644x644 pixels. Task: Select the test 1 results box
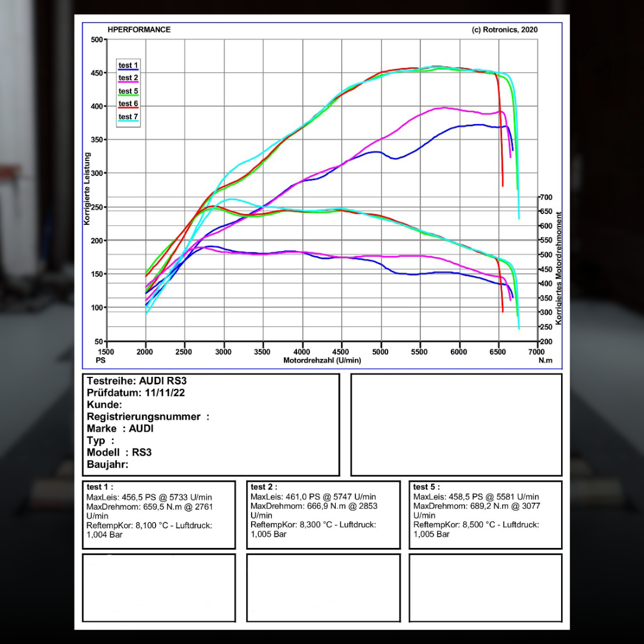click(x=159, y=515)
